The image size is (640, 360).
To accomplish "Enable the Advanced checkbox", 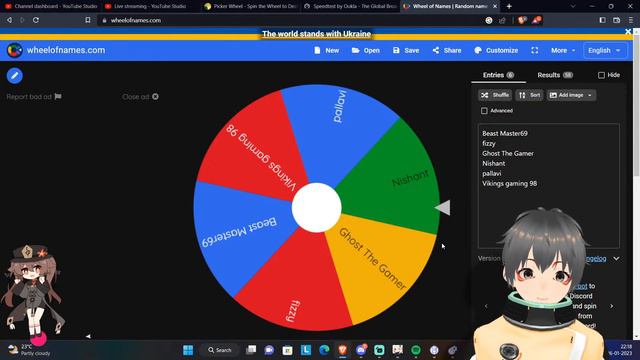I will [x=484, y=111].
